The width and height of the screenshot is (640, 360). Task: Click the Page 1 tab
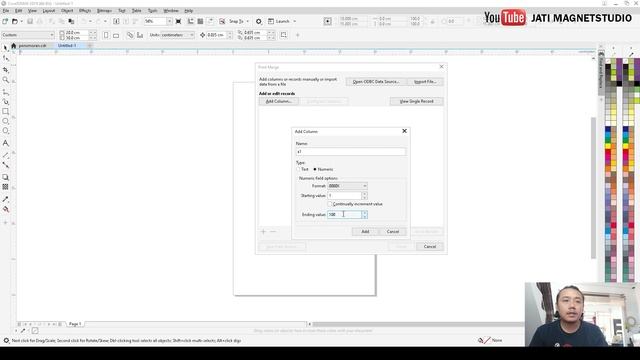[x=75, y=324]
